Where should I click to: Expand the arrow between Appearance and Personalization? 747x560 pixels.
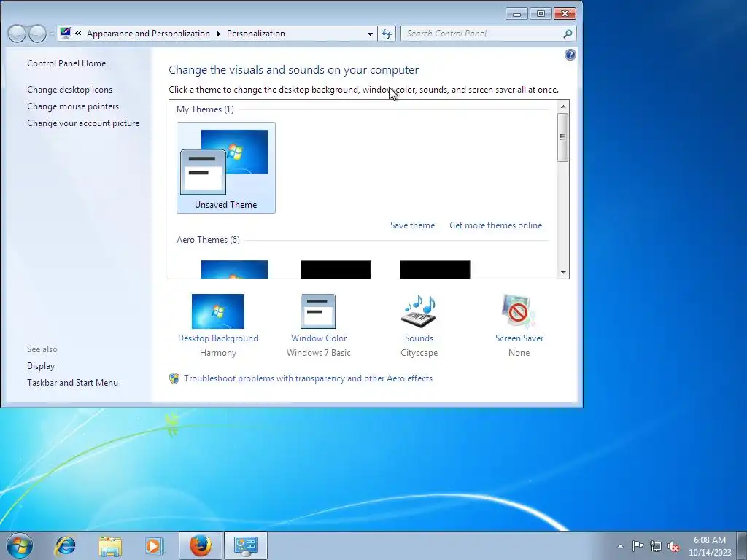pyautogui.click(x=218, y=34)
